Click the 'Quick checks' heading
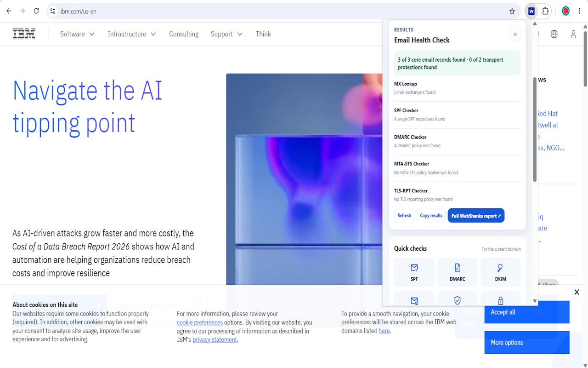Image resolution: width=588 pixels, height=368 pixels. 410,248
